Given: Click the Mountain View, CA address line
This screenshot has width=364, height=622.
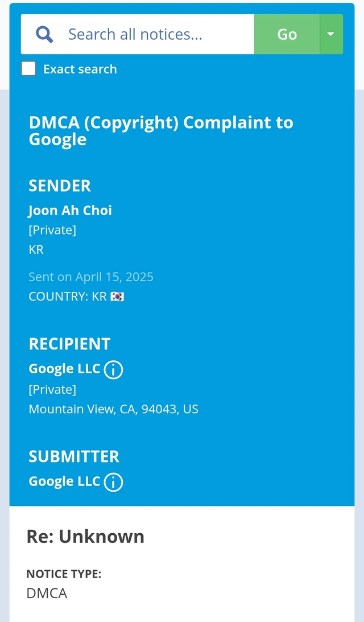Looking at the screenshot, I should (x=113, y=409).
